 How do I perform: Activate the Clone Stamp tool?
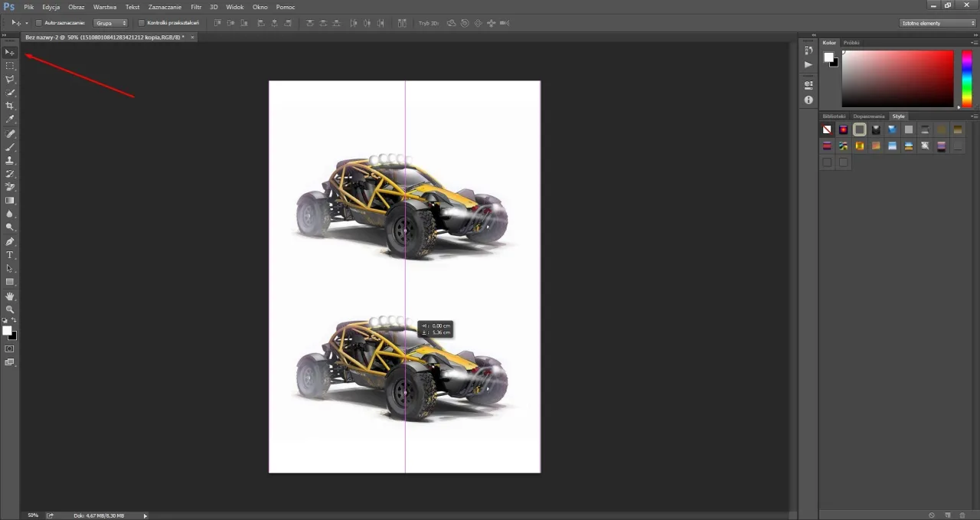pyautogui.click(x=10, y=160)
